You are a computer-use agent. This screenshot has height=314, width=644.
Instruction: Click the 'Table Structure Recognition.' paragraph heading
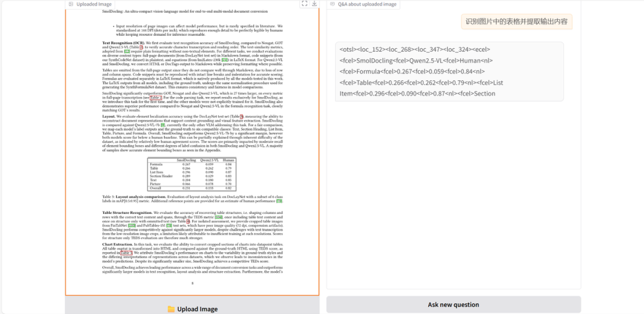coord(128,213)
